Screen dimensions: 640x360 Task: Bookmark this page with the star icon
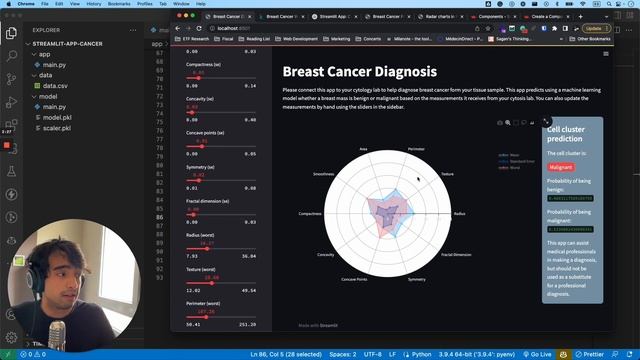[x=488, y=29]
